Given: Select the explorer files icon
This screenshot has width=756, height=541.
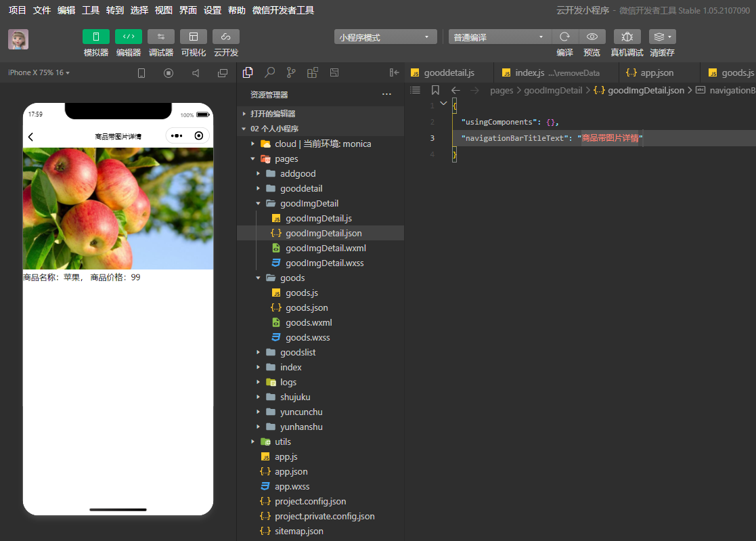Looking at the screenshot, I should [248, 73].
